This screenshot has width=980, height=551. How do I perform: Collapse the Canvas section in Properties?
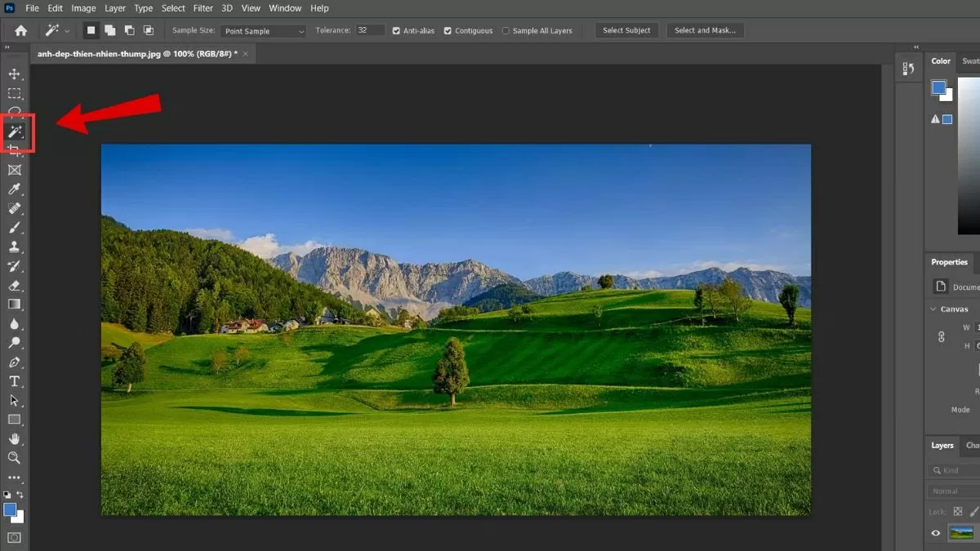point(933,309)
